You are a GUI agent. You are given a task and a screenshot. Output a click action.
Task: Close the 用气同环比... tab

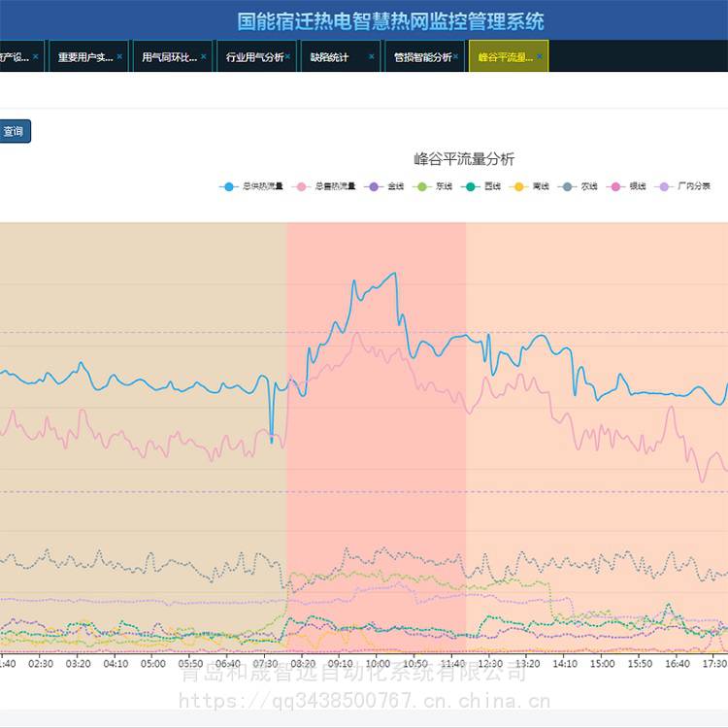(x=204, y=56)
